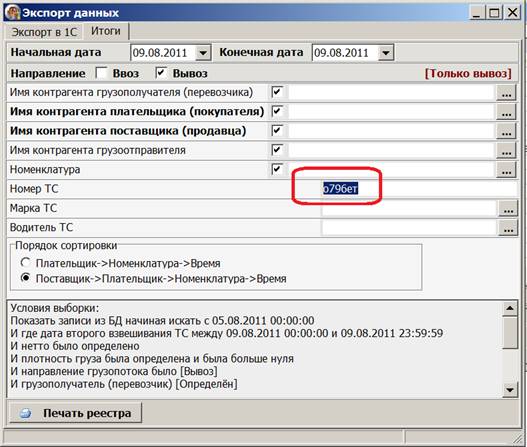Viewport: 527px width, 447px height.
Task: Uncheck the Вывоз direction checkbox
Action: pyautogui.click(x=161, y=73)
